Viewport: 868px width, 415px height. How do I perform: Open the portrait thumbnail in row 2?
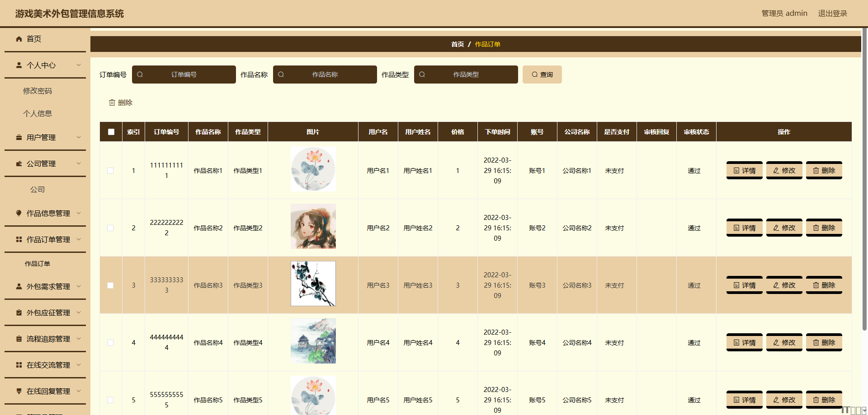[313, 226]
